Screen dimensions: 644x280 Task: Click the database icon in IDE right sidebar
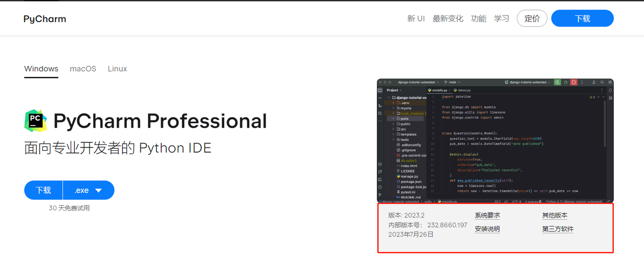(x=610, y=98)
